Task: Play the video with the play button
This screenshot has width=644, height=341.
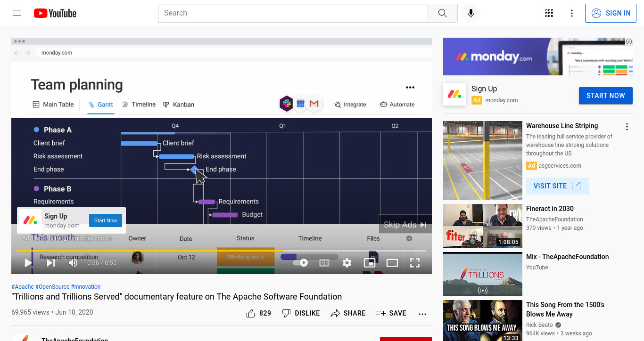Action: [28, 263]
